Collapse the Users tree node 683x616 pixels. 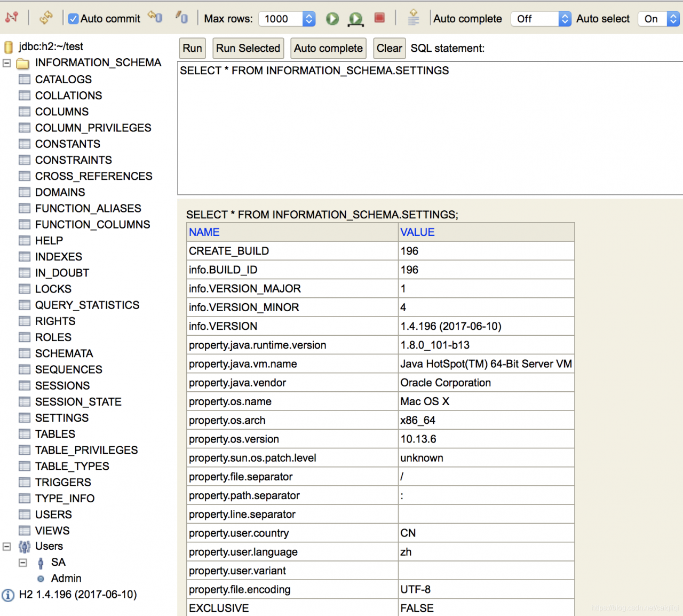(7, 547)
